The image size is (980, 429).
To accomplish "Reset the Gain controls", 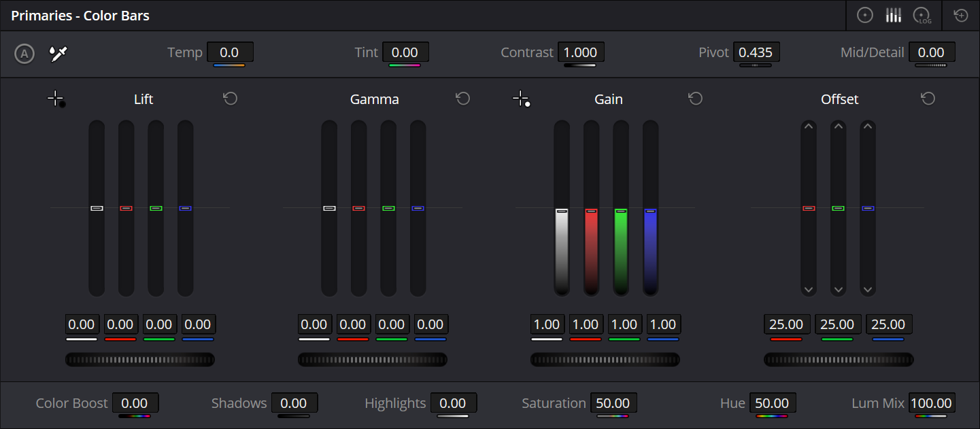I will click(x=695, y=99).
